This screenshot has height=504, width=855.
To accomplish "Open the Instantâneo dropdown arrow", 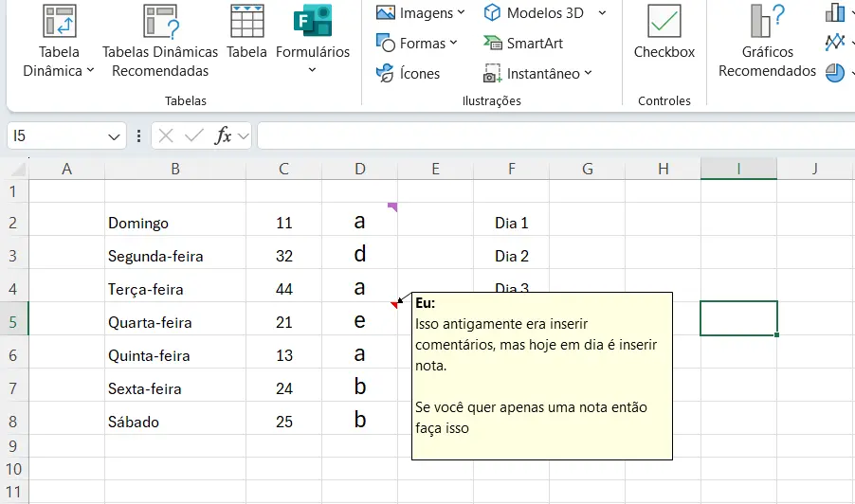I will (x=588, y=73).
